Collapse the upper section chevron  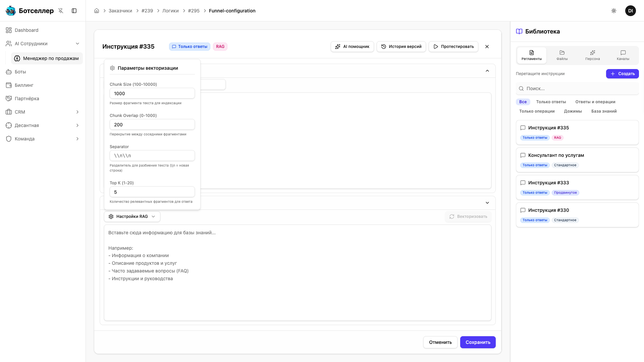pyautogui.click(x=487, y=71)
